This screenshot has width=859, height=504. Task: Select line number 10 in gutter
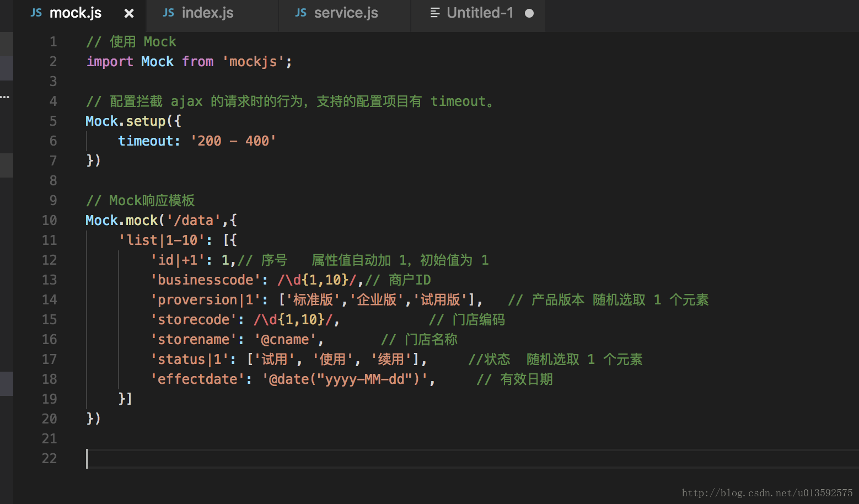(x=50, y=221)
